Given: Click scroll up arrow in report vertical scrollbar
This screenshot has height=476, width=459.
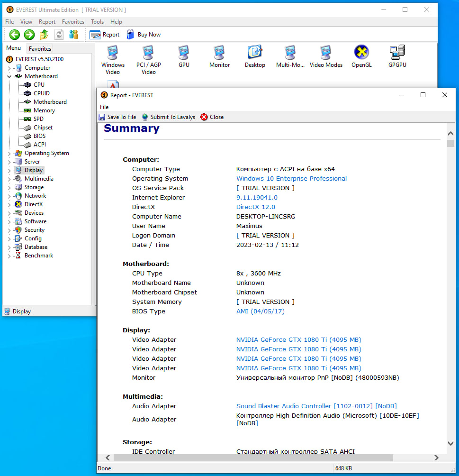Looking at the screenshot, I should 450,134.
